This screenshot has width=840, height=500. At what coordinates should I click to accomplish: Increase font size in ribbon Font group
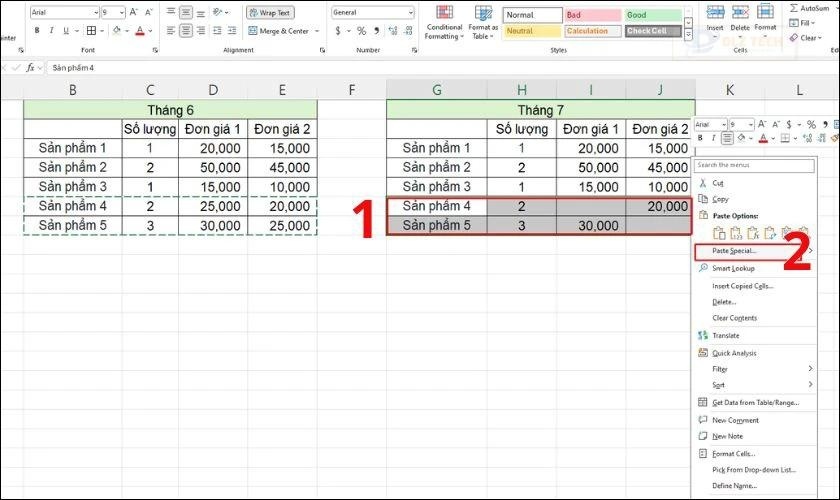134,12
